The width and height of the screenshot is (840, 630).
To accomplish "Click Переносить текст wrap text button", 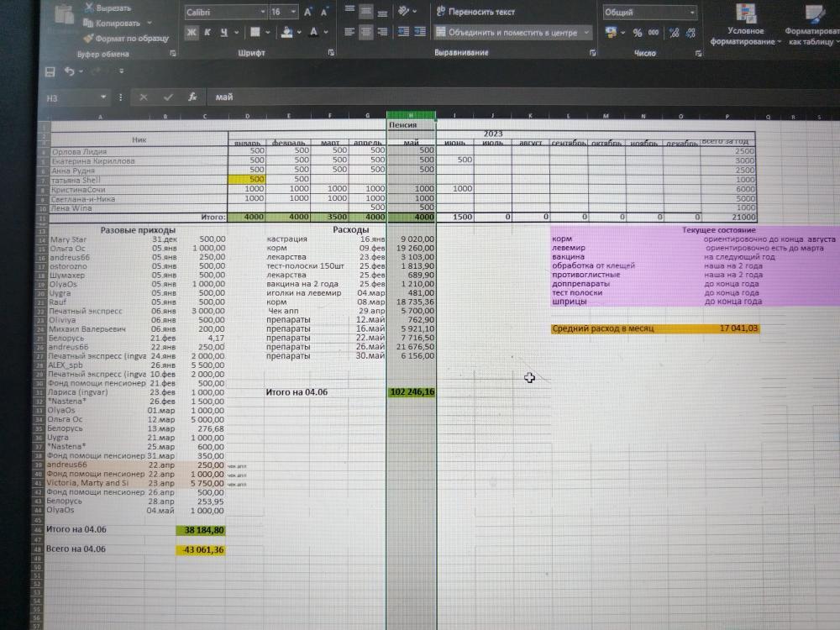I will click(x=475, y=11).
